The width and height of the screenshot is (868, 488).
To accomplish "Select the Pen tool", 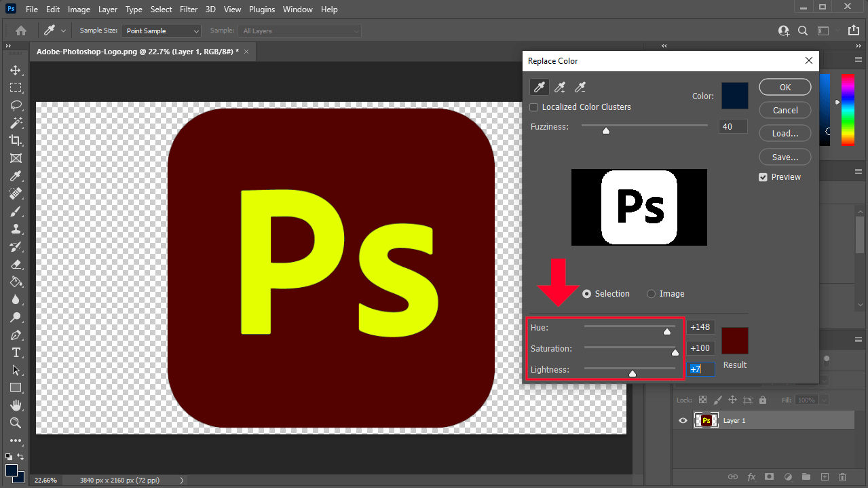I will pyautogui.click(x=16, y=335).
